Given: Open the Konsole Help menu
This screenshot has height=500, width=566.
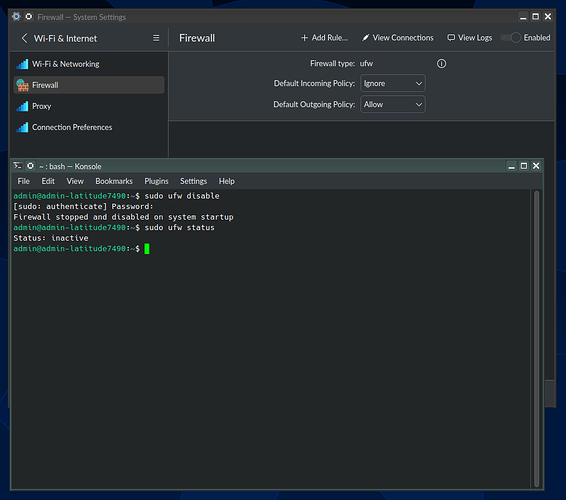Looking at the screenshot, I should click(227, 181).
